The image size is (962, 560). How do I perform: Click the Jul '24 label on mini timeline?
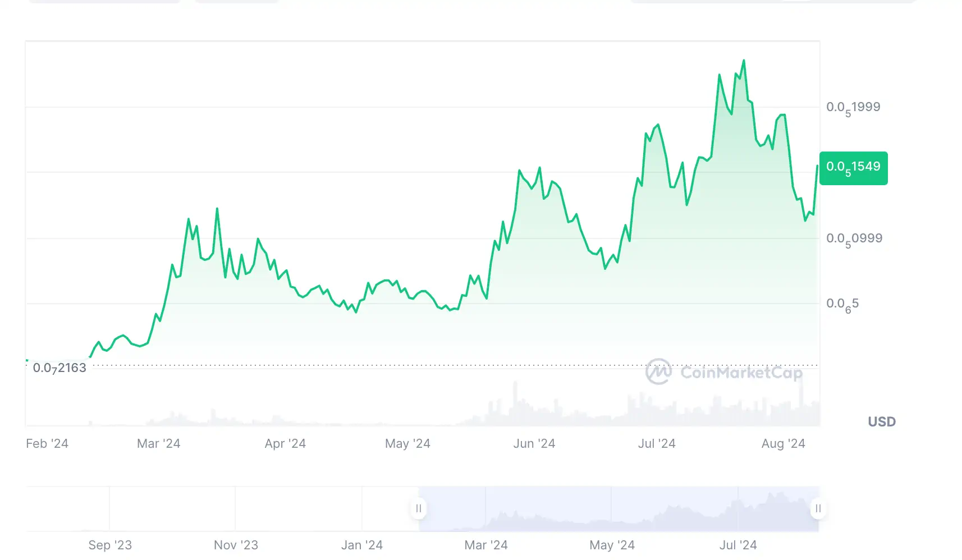pos(737,544)
